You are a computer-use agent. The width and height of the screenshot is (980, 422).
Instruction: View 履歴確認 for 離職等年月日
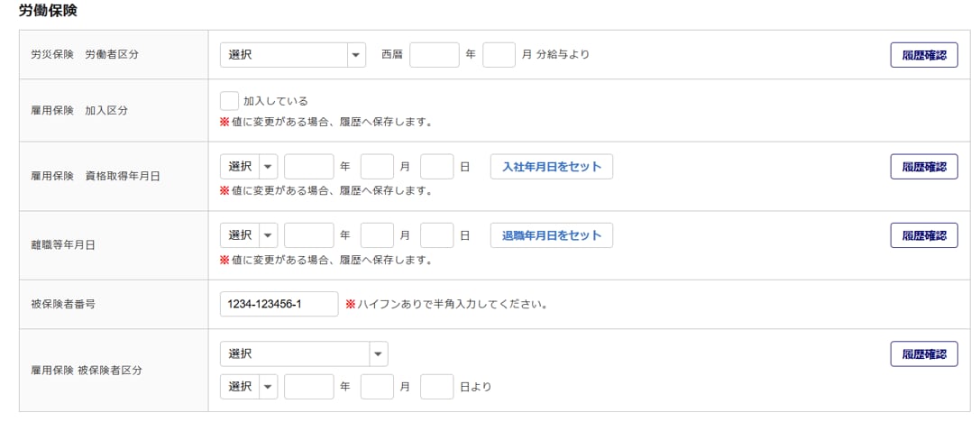(x=923, y=235)
